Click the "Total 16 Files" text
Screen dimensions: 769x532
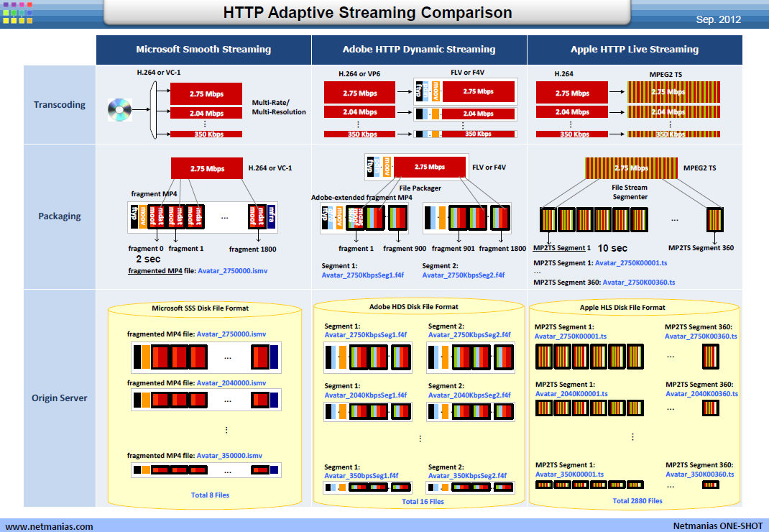423,502
